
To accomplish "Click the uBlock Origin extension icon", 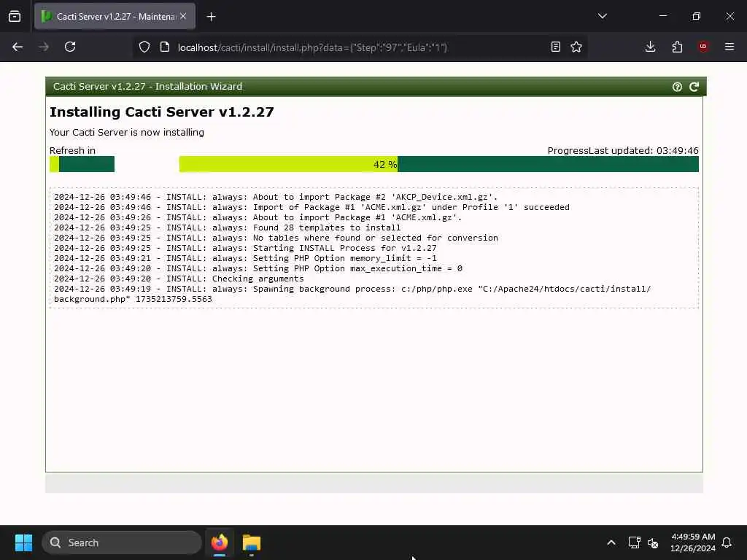I will tap(703, 47).
